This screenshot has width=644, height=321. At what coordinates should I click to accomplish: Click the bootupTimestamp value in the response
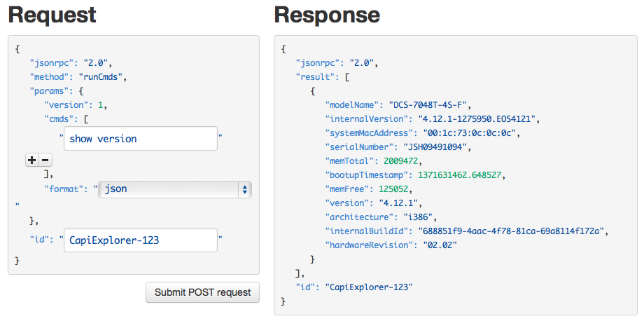459,175
